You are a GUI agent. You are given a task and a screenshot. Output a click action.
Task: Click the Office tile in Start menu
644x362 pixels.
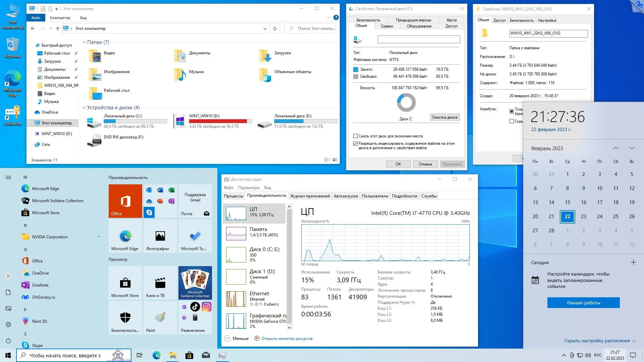(x=125, y=201)
